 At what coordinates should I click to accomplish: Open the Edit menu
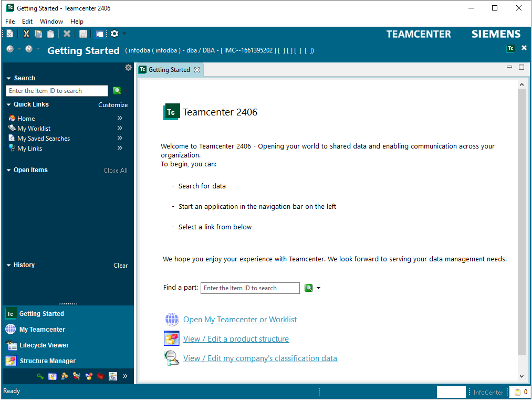[x=27, y=22]
